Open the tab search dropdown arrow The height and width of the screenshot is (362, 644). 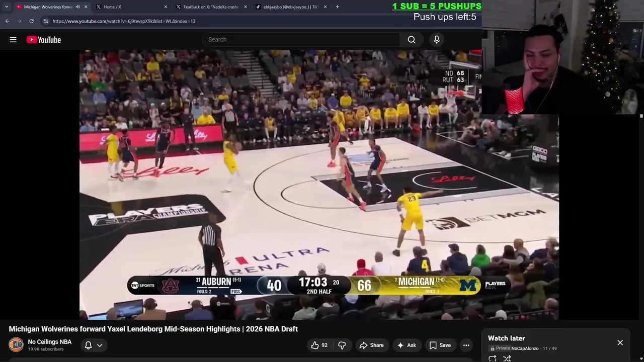6,7
